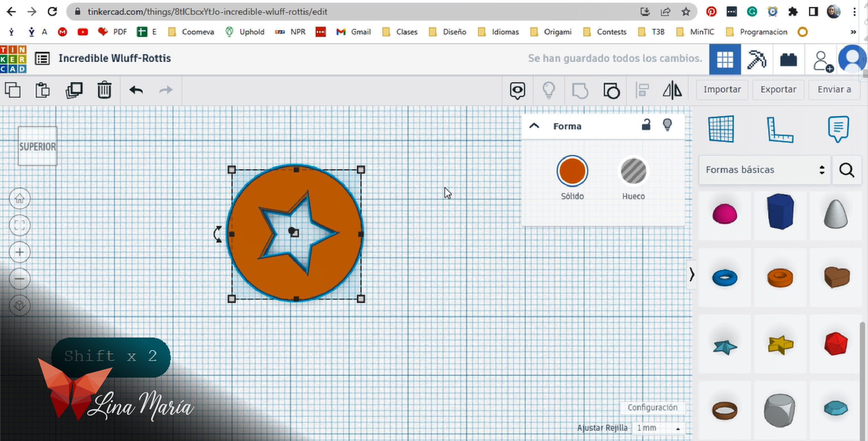Click the Mirror tool icon
868x441 pixels.
point(672,90)
